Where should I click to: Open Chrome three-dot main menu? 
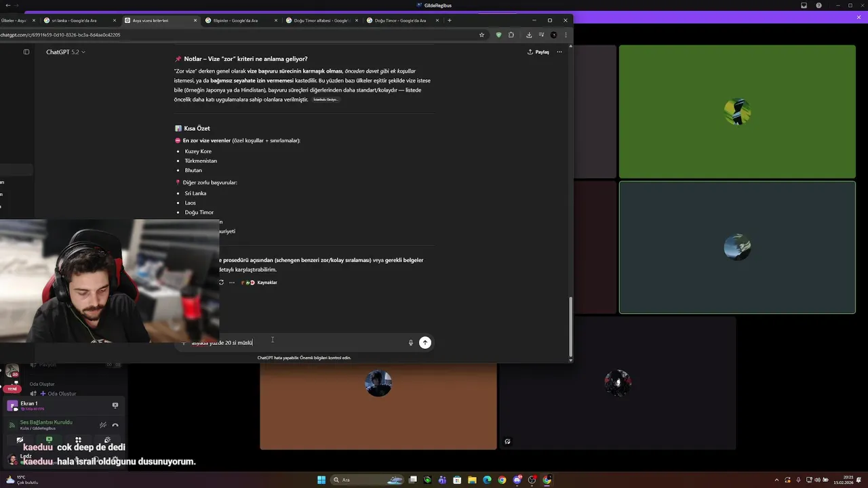[566, 35]
